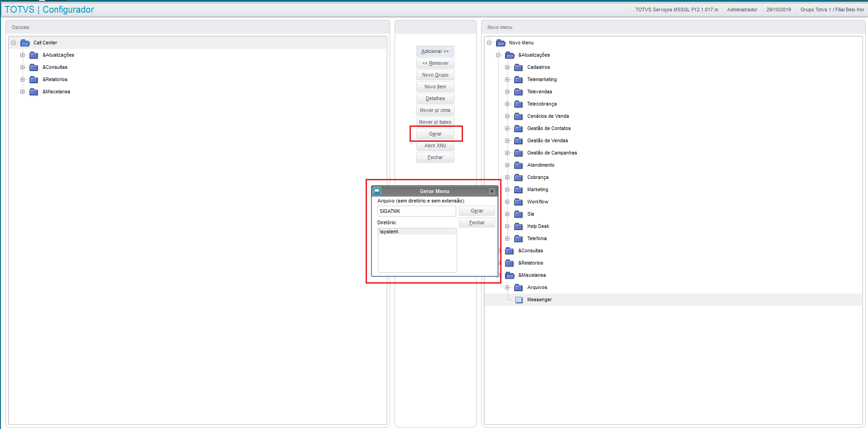Click the Call Center folder icon

pyautogui.click(x=25, y=43)
